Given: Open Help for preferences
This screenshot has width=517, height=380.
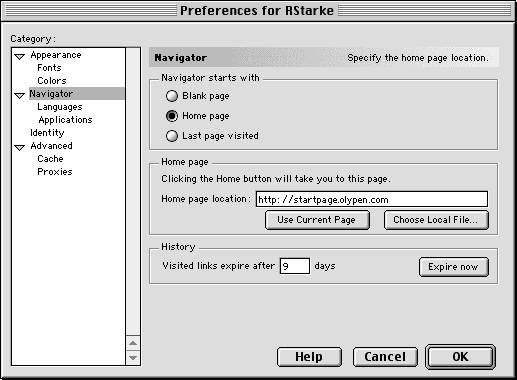Looking at the screenshot, I should coord(309,357).
